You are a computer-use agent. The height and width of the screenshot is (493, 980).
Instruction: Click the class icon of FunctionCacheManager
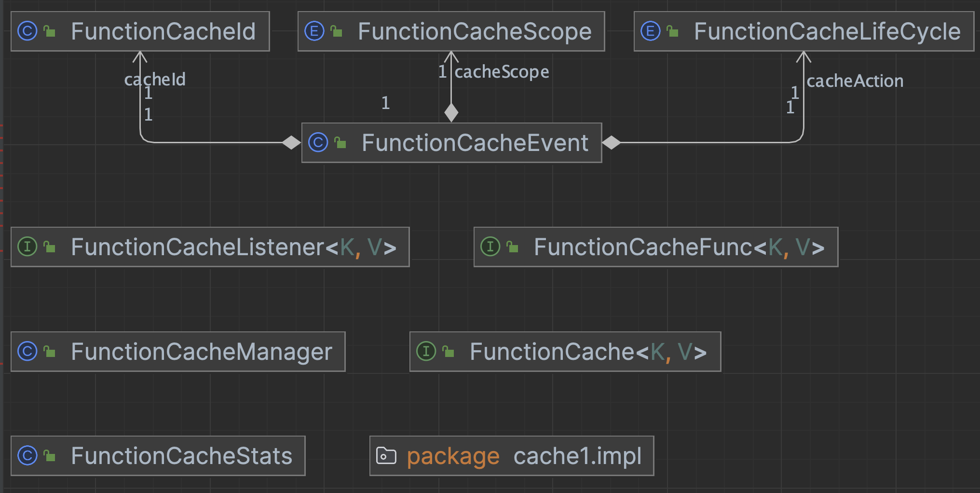tap(27, 351)
